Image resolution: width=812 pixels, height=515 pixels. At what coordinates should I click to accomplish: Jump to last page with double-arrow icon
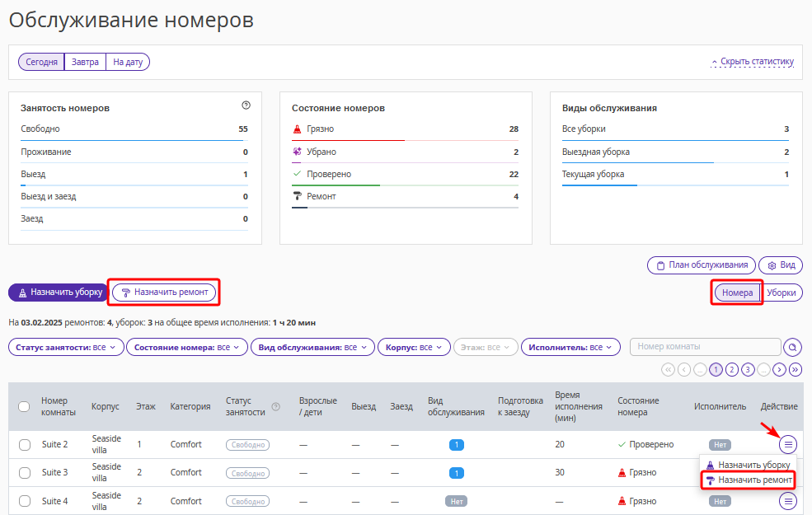(796, 369)
